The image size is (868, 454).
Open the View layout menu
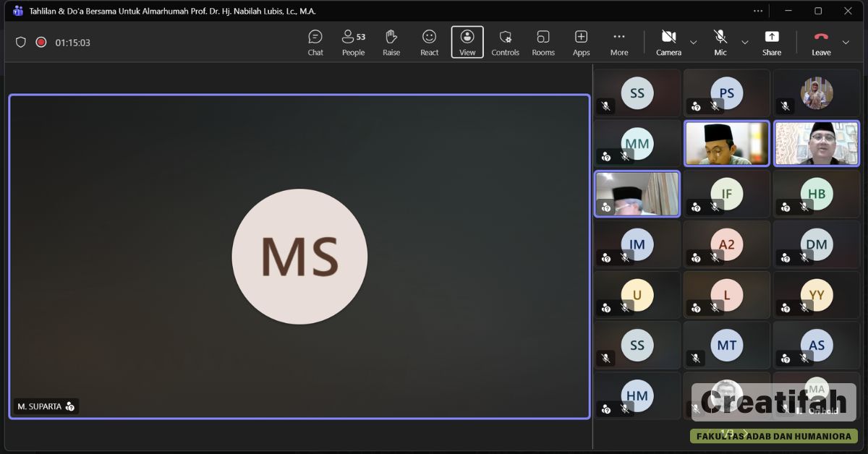click(467, 42)
